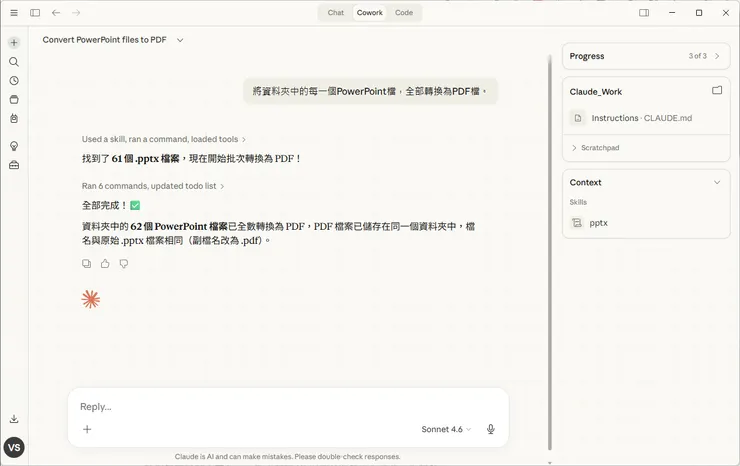Click the Progress panel heading

point(587,56)
